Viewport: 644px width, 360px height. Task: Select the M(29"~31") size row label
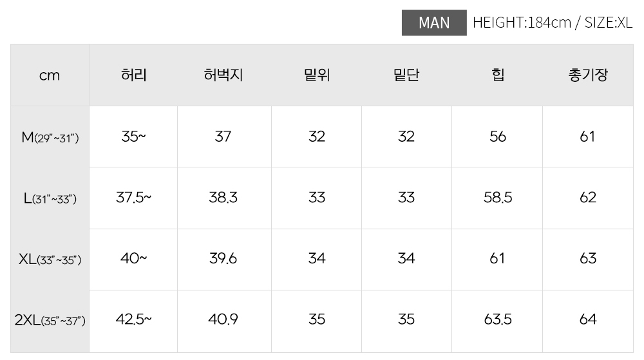click(x=50, y=137)
